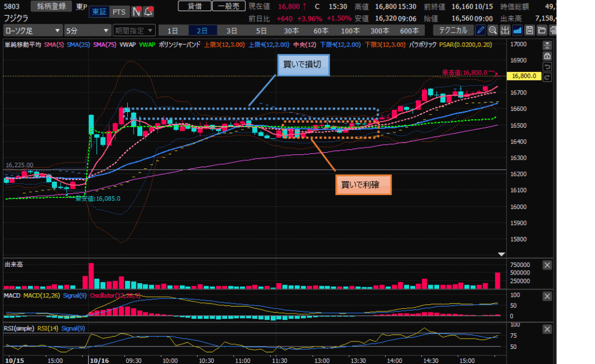This screenshot has width=595, height=364.
Task: Click the 銘柄登録 button
Action: [x=51, y=6]
